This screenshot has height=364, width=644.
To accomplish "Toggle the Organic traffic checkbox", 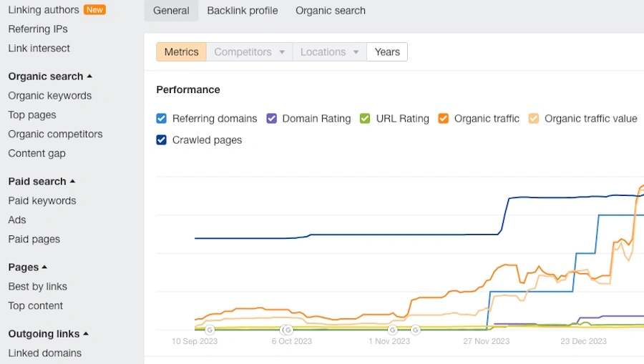I will pos(444,119).
